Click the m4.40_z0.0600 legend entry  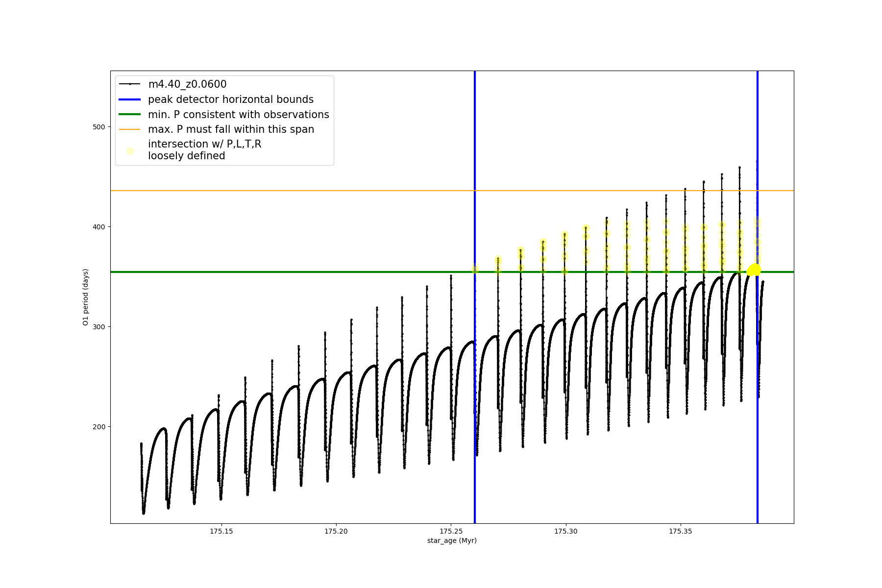coord(187,84)
